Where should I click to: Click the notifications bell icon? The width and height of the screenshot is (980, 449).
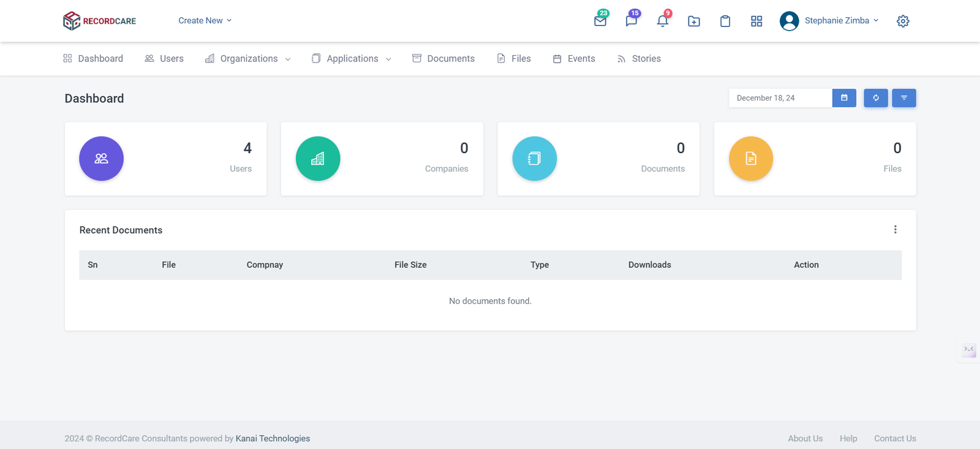click(x=662, y=21)
